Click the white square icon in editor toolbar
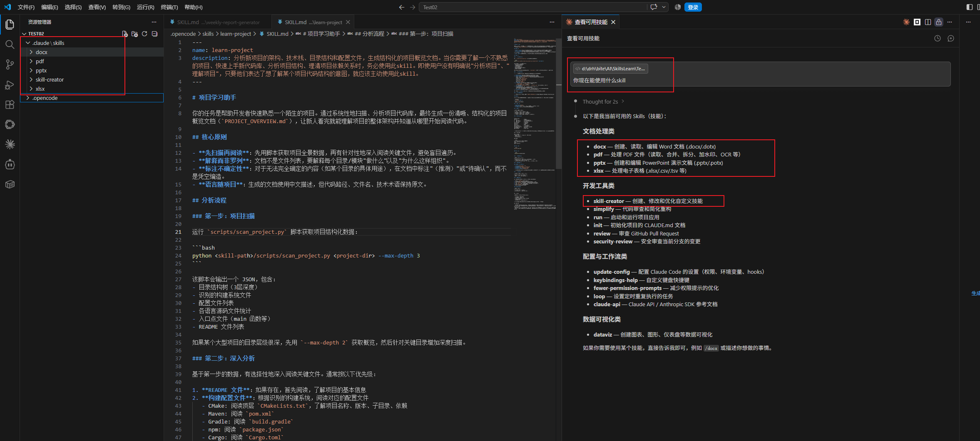The image size is (980, 441). tap(917, 22)
